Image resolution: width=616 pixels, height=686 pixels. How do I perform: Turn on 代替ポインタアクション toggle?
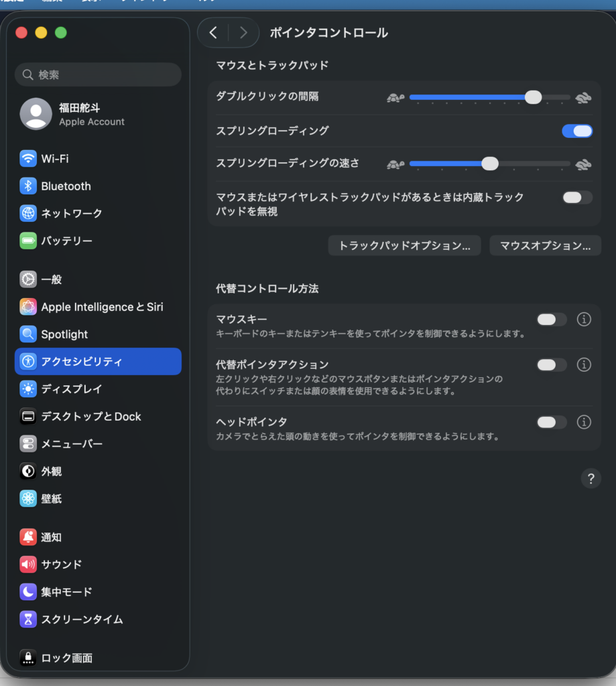coord(551,365)
